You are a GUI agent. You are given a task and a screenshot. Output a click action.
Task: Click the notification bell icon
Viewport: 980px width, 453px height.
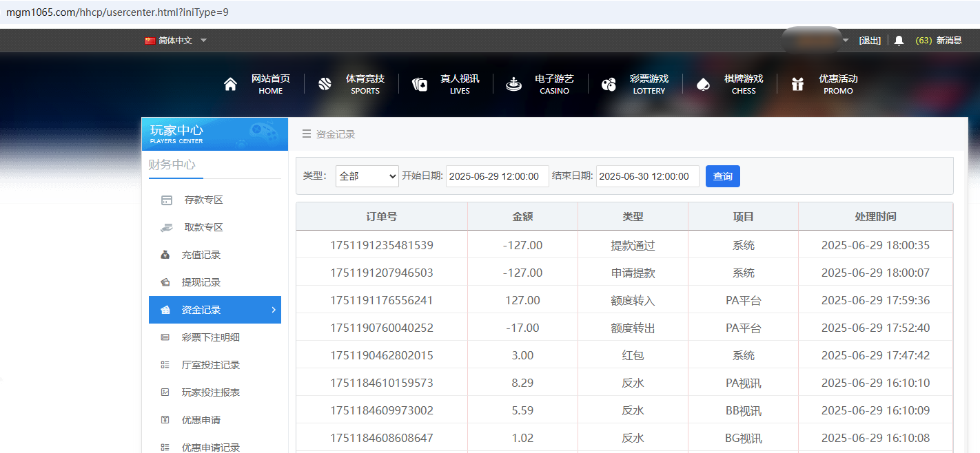(899, 41)
